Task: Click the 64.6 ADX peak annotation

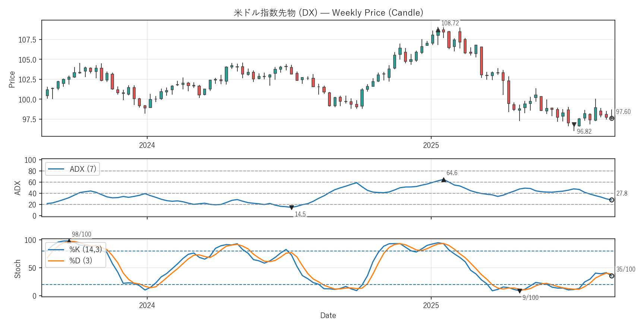Action: click(x=452, y=173)
